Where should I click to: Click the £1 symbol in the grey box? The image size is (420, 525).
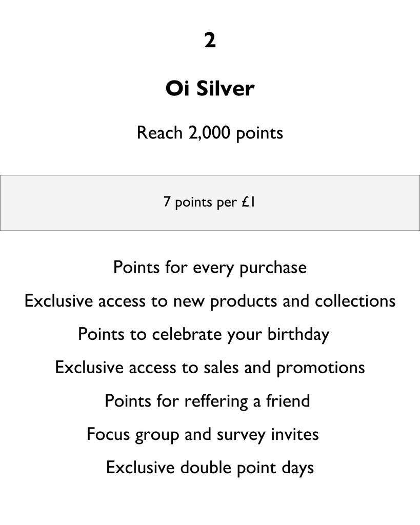point(248,202)
